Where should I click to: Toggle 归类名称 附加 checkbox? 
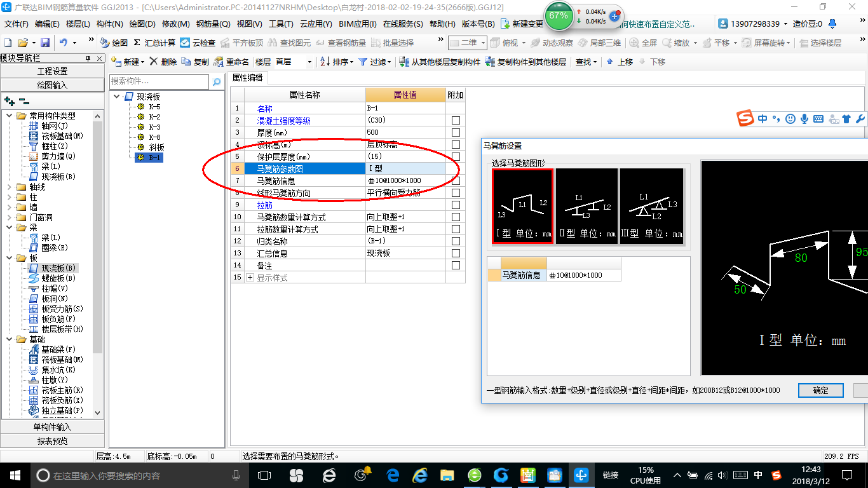(x=456, y=241)
